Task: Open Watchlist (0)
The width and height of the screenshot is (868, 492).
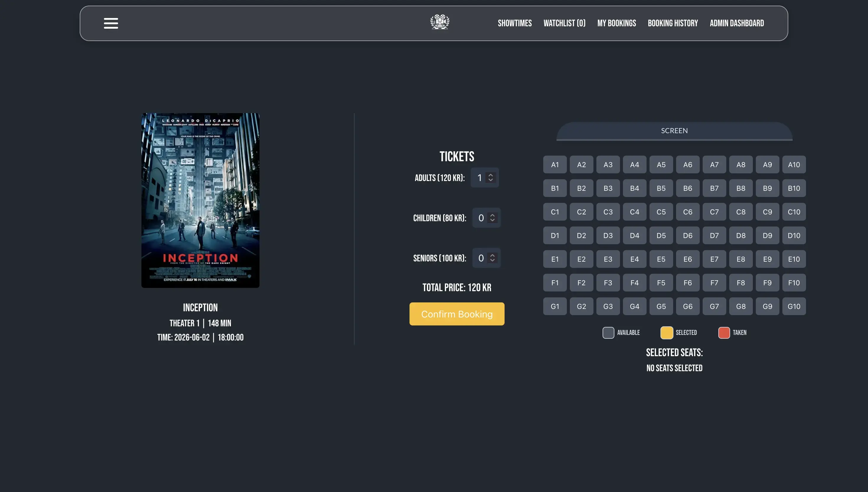Action: click(x=564, y=23)
